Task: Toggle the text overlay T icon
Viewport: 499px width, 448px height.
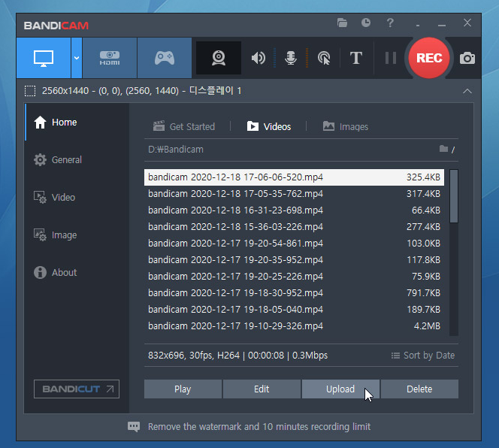Action: pyautogui.click(x=355, y=58)
